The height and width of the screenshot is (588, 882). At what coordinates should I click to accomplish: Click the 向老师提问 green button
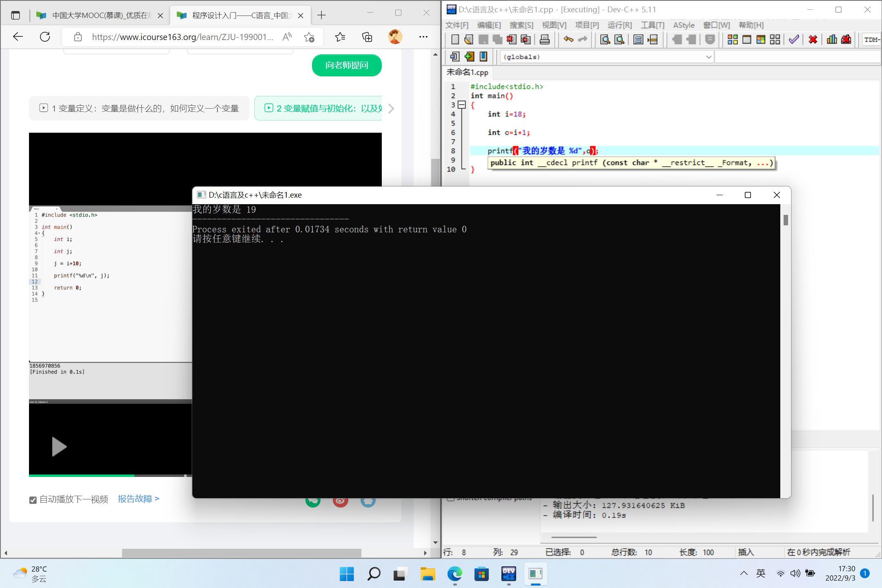347,65
